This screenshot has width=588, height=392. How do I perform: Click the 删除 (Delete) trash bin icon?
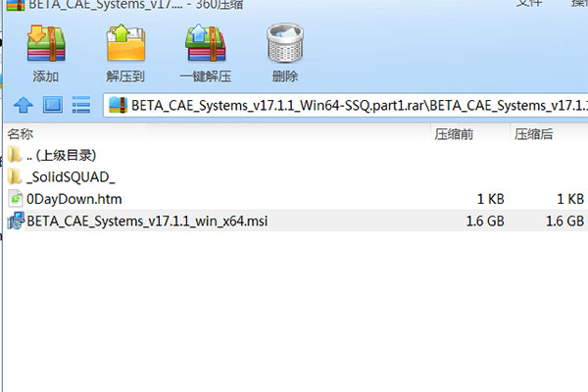(285, 43)
